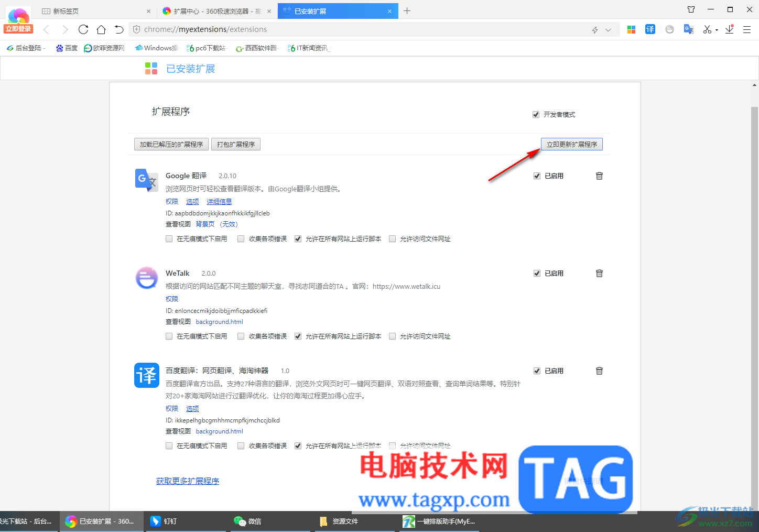Delete the Google 翻译 extension

pos(599,176)
